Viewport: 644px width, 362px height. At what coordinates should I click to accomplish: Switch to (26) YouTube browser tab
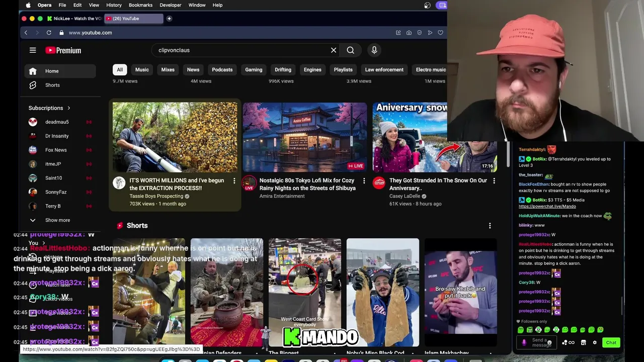133,19
